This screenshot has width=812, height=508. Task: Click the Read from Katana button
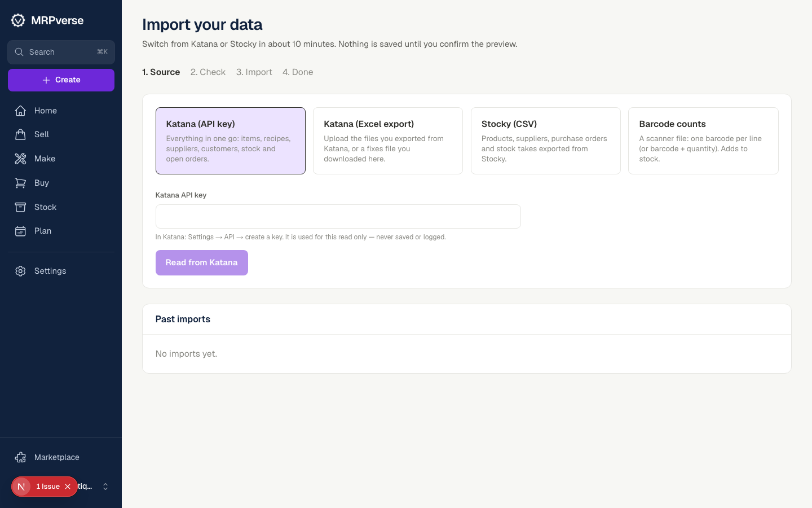click(x=202, y=262)
